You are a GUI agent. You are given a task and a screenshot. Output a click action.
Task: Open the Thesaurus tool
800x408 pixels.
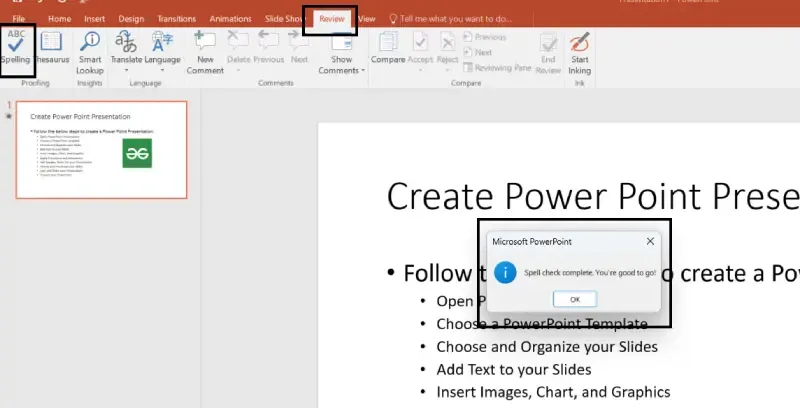(x=51, y=49)
